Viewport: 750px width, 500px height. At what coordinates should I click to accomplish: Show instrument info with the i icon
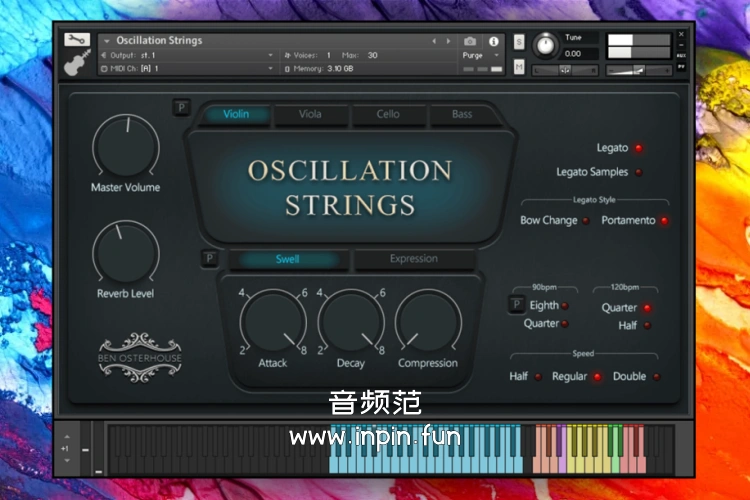pyautogui.click(x=494, y=42)
